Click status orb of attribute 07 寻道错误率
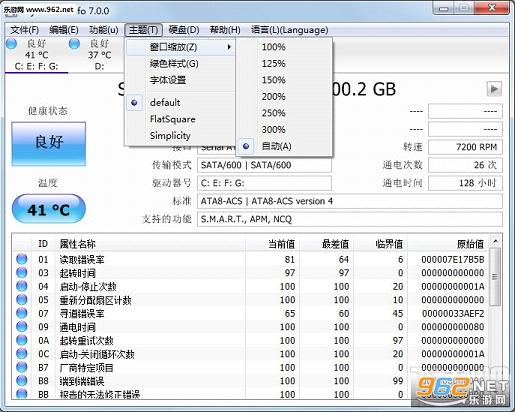This screenshot has height=412, width=515. coord(22,313)
